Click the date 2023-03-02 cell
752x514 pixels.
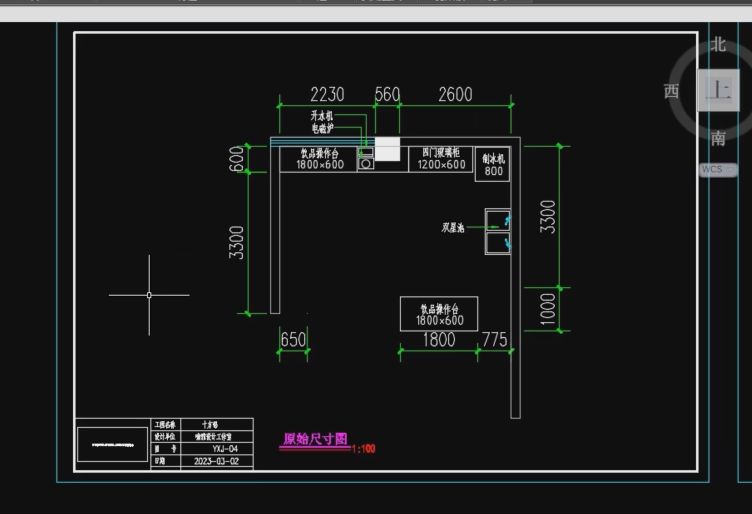(x=216, y=462)
